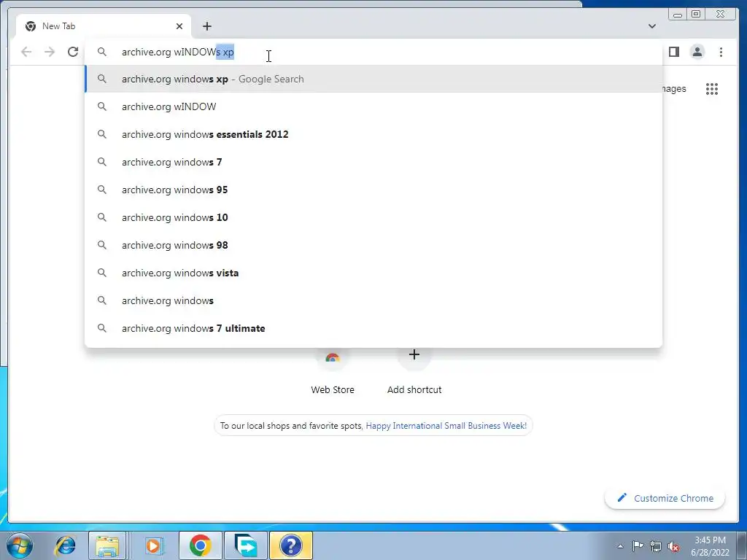Click the network tray icon
747x560 pixels.
pos(656,546)
